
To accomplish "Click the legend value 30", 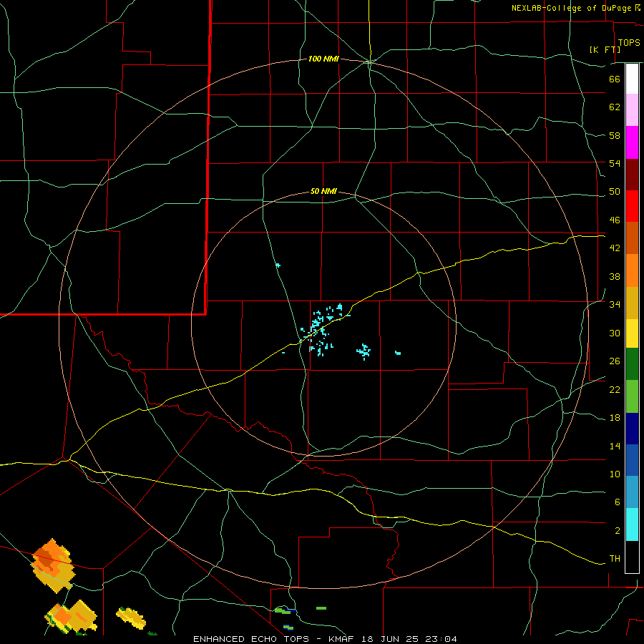I will [x=615, y=333].
